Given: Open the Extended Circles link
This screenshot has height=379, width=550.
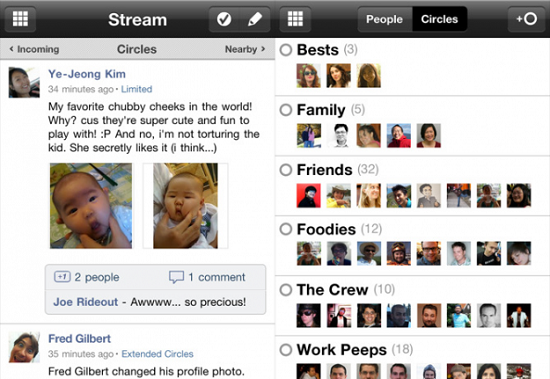Looking at the screenshot, I should tap(157, 354).
